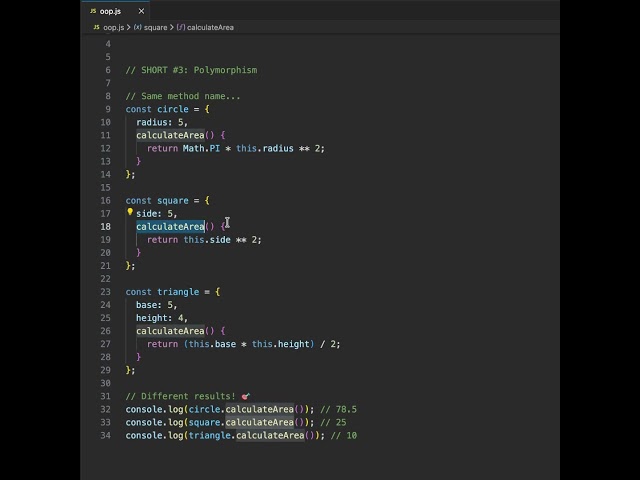Viewport: 640px width, 480px height.
Task: Click 'triangle.calculateArea()' on line 34
Action: pyautogui.click(x=252, y=436)
